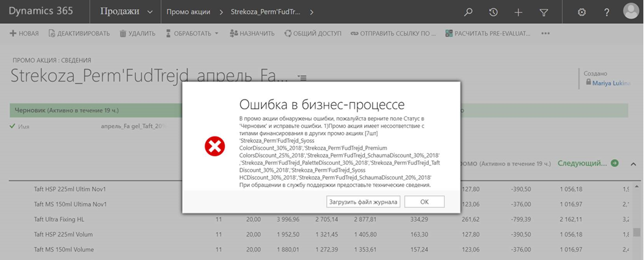Click the Strekoza_Perm'FudTrejd_апрель record title
This screenshot has height=260, width=644.
point(148,77)
